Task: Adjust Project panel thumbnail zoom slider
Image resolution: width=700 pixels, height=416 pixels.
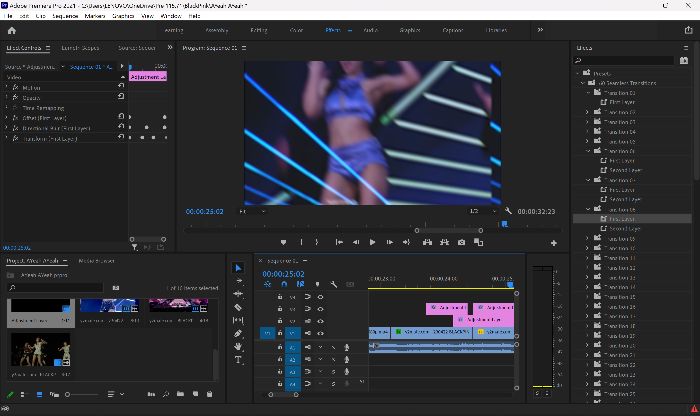Action: [x=81, y=395]
